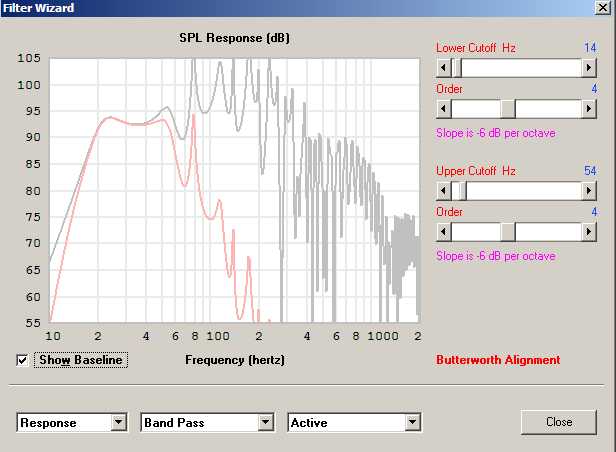The width and height of the screenshot is (616, 452).
Task: Increase upper filter Order with right arrow
Action: (x=589, y=232)
